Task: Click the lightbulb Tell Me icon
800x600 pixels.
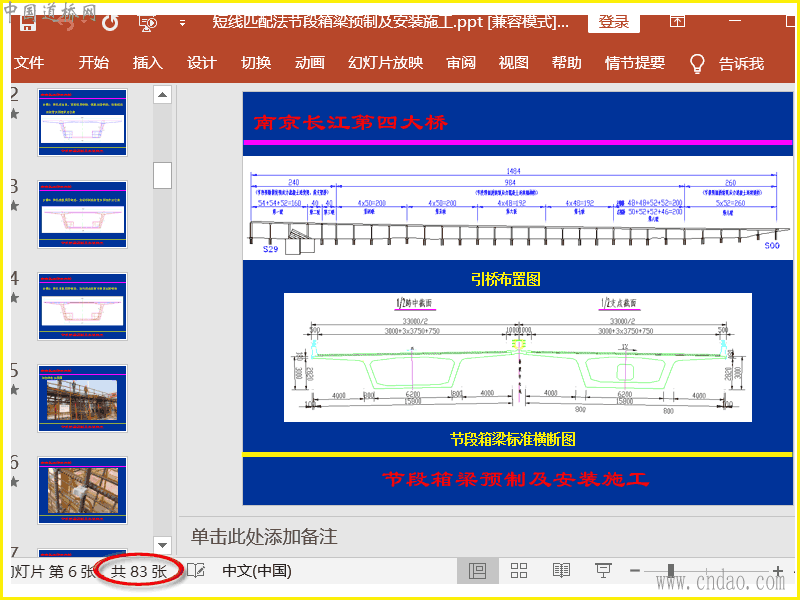Action: (x=697, y=64)
